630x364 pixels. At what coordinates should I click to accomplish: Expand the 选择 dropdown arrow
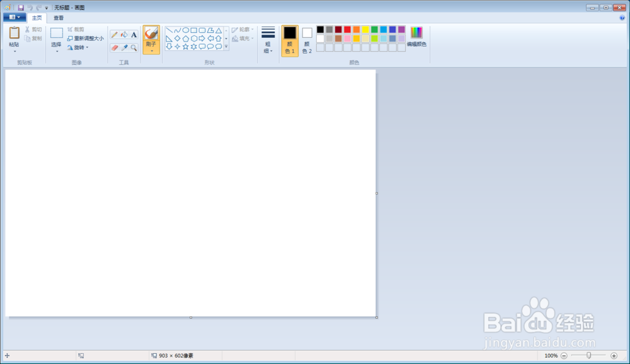point(57,52)
